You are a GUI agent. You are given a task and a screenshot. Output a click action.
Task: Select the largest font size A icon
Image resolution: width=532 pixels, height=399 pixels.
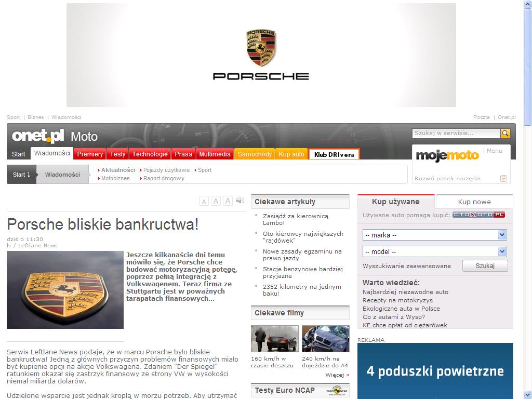(228, 201)
